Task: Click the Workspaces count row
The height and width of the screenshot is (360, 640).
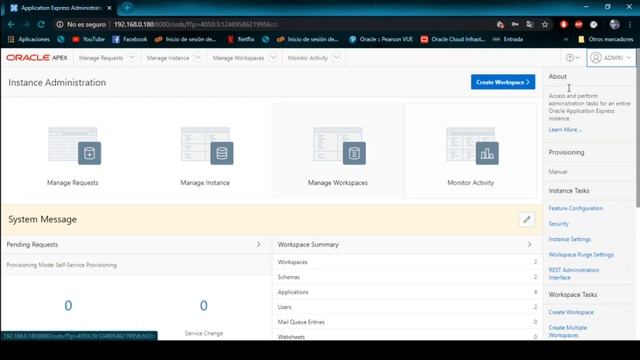Action: (407, 262)
